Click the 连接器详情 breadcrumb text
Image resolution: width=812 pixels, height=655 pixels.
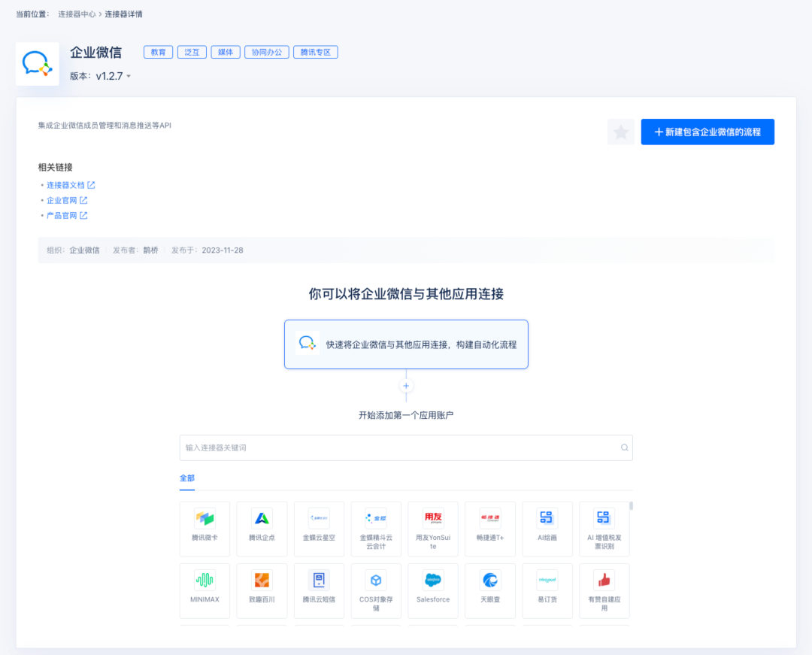click(x=123, y=14)
